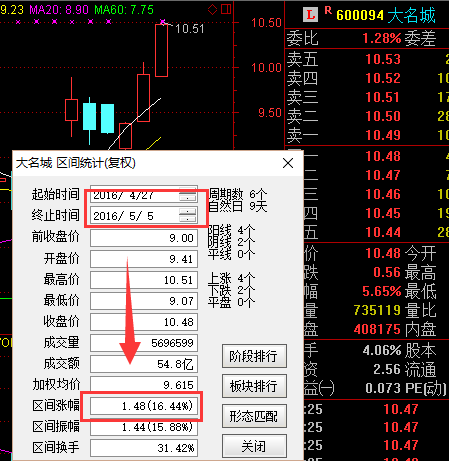This screenshot has height=461, width=449.
Task: Click 终止时间 spinner up arrow
Action: pos(188,212)
